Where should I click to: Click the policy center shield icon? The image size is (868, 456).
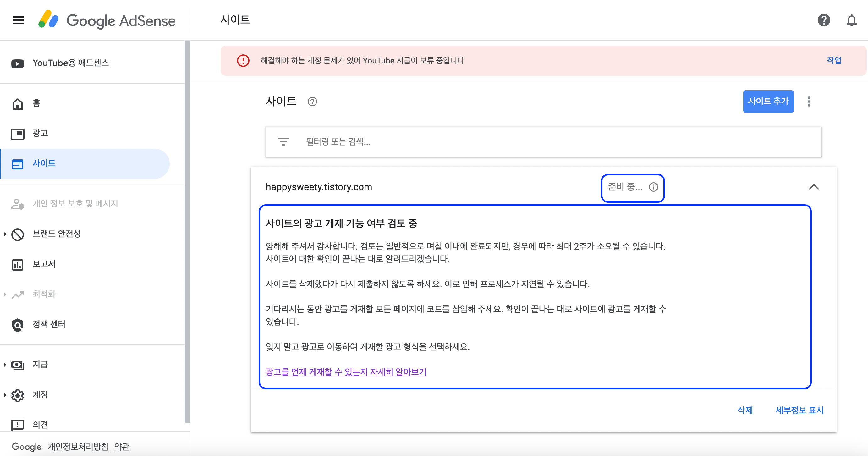18,325
